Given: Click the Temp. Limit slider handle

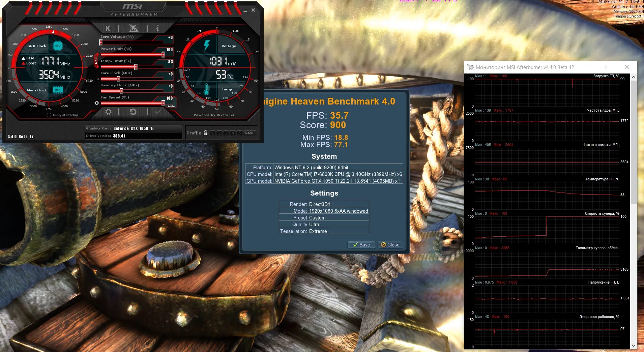Looking at the screenshot, I should (136, 67).
